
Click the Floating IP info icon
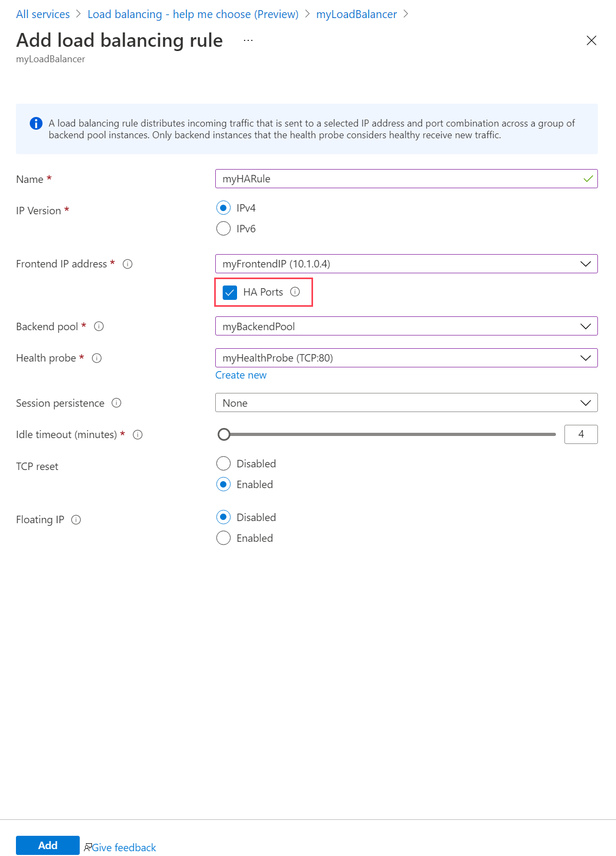point(76,519)
